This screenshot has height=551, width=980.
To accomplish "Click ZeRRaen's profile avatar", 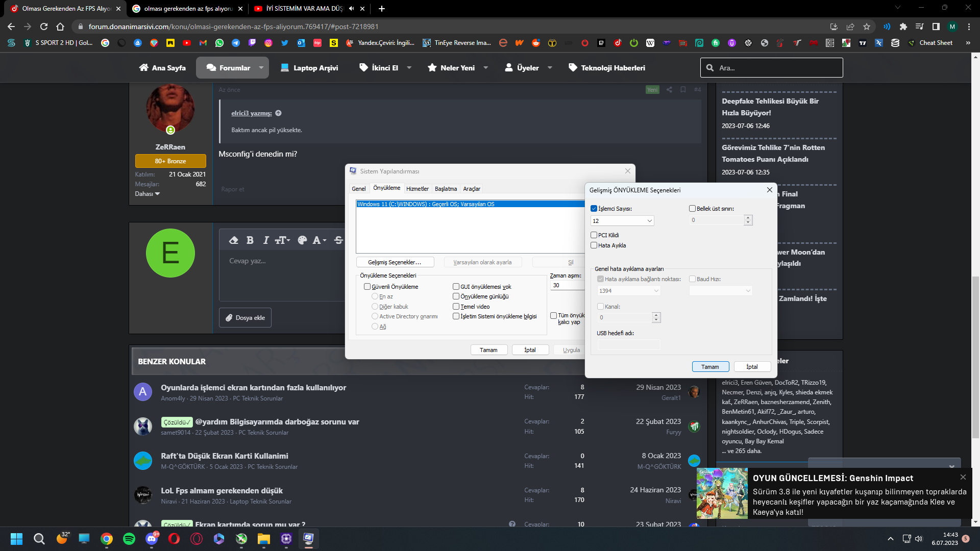I will click(170, 109).
